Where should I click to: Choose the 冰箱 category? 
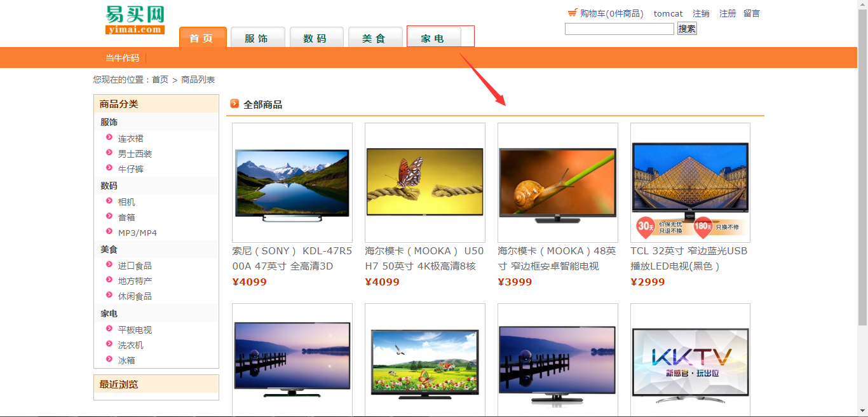[126, 360]
